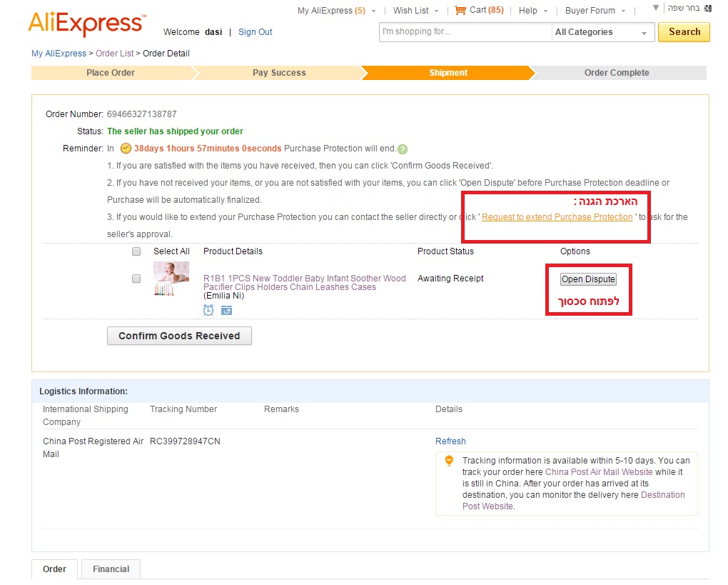Open the Destination Post Website link
The width and height of the screenshot is (728, 585).
(573, 501)
